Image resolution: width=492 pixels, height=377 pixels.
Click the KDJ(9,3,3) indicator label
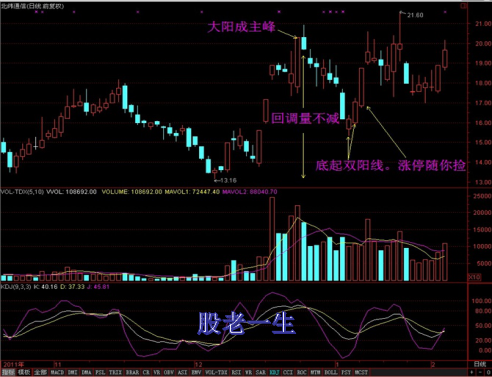16,287
